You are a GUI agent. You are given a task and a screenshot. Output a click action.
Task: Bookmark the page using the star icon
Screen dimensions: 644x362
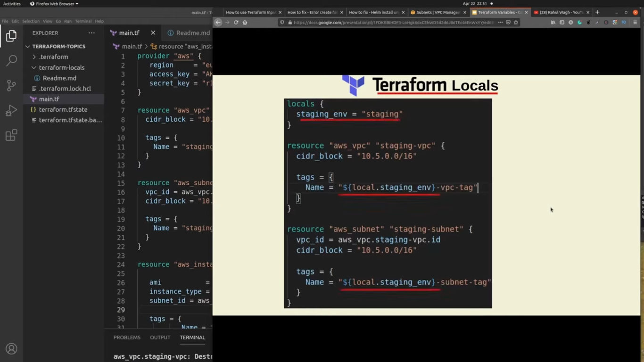[515, 22]
